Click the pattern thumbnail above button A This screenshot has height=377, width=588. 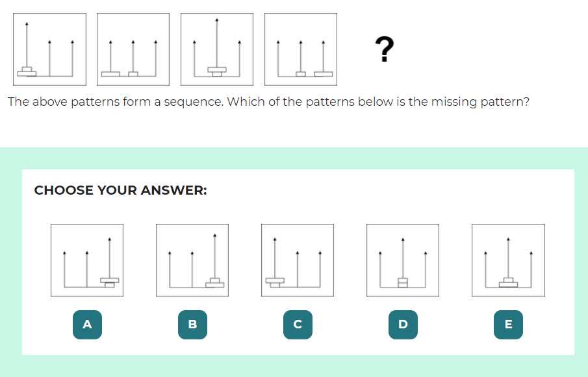click(86, 259)
